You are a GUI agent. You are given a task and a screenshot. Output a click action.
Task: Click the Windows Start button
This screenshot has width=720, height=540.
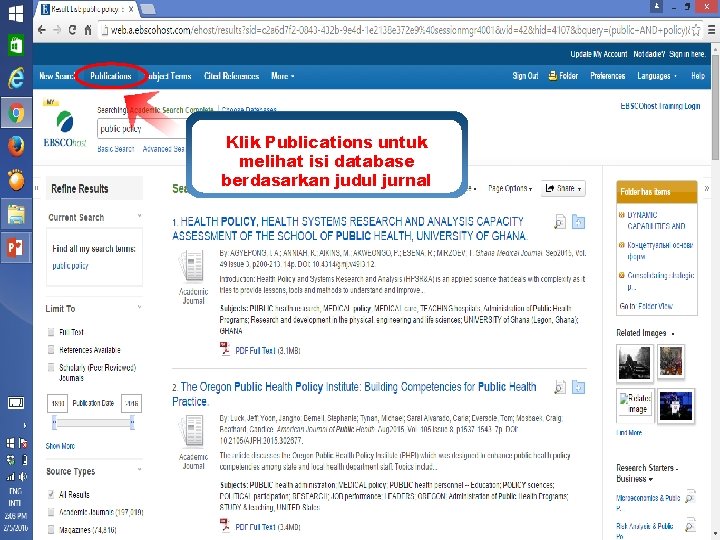click(16, 13)
